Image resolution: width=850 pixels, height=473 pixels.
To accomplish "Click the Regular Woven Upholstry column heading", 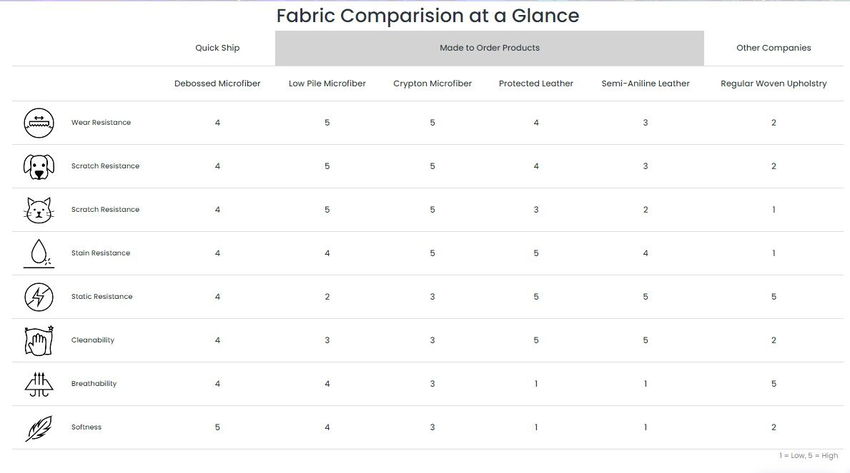I will [x=773, y=84].
